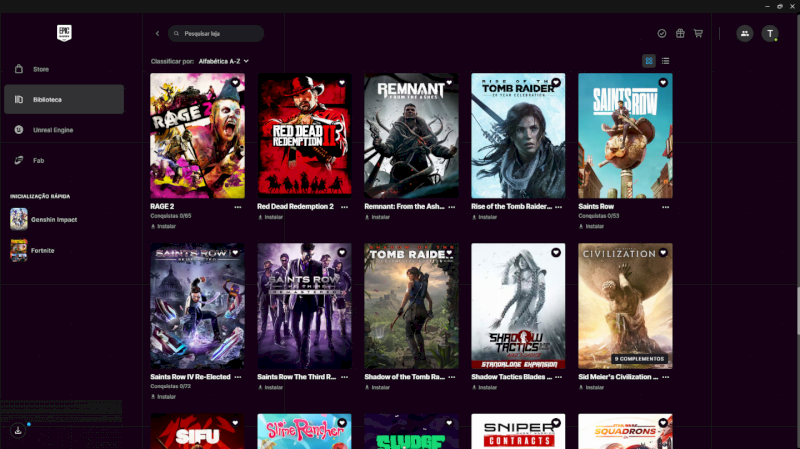Toggle favorite heart on RAGE 2
The width and height of the screenshot is (800, 449).
pyautogui.click(x=235, y=82)
